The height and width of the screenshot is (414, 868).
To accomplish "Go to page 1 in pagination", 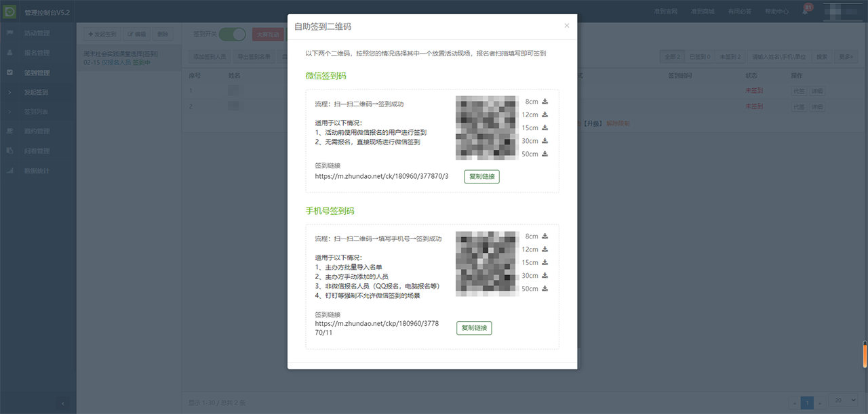I will tap(807, 402).
